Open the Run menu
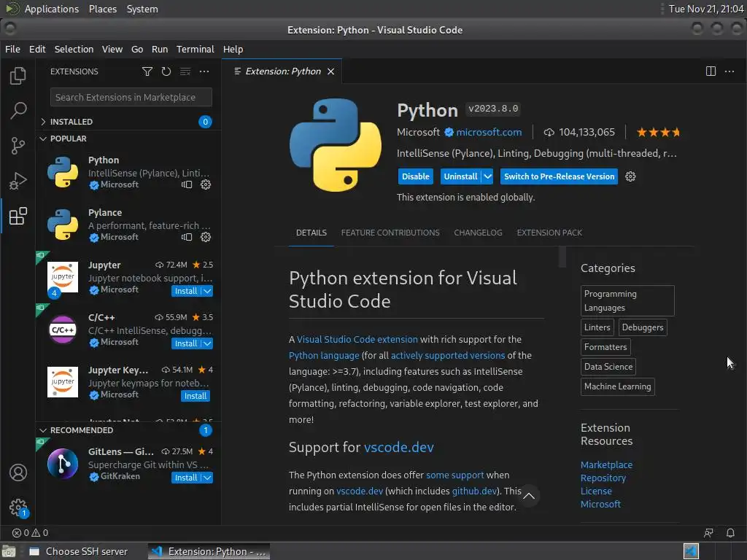 (x=160, y=49)
